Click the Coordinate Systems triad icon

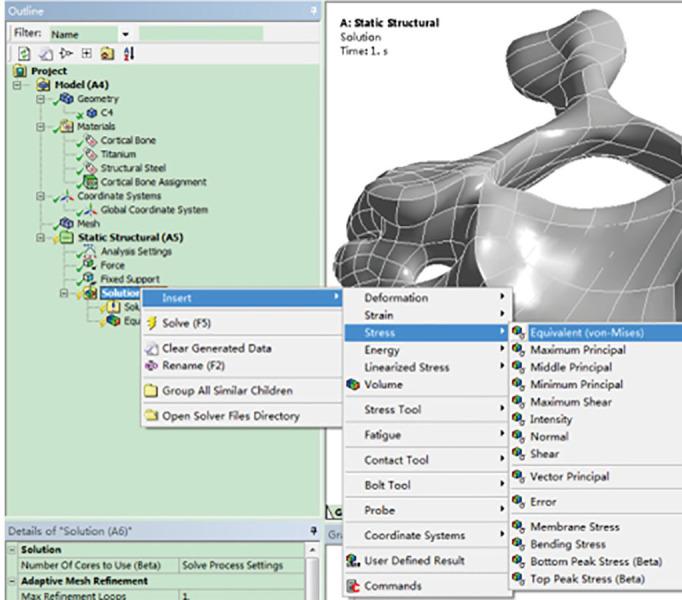67,196
